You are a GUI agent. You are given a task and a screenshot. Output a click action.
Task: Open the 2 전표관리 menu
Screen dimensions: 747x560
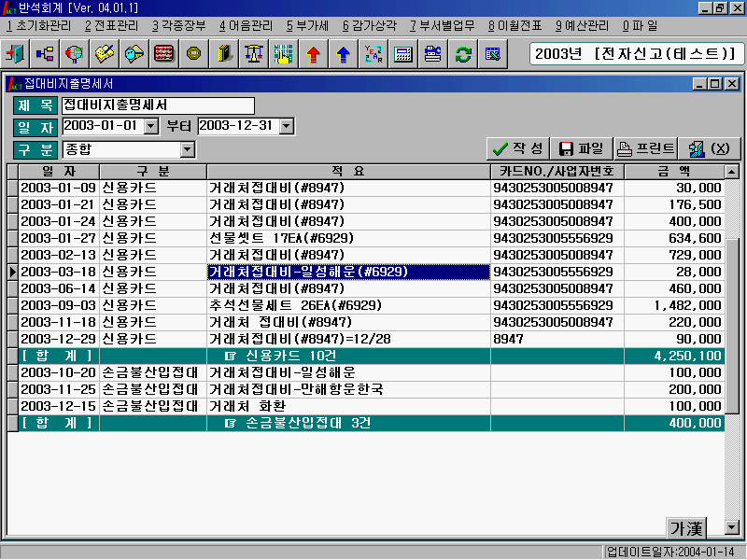tap(111, 26)
